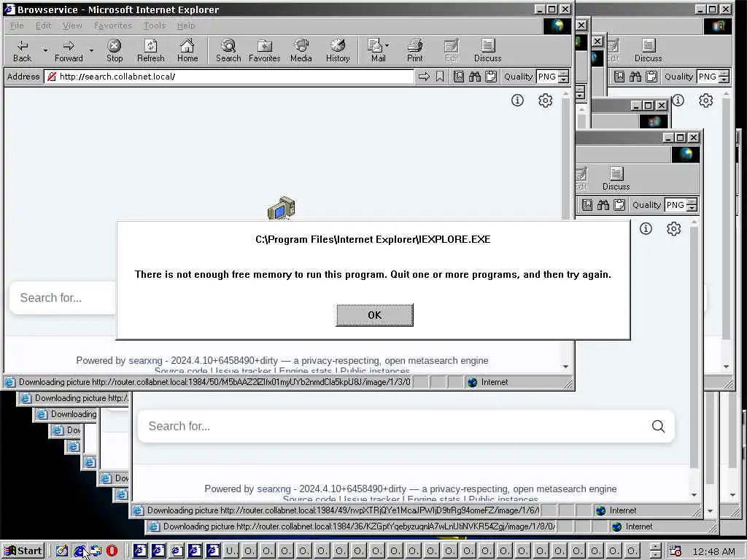This screenshot has height=560, width=747.
Task: Click the scroll down arrow of the bottom window
Action: point(694,495)
